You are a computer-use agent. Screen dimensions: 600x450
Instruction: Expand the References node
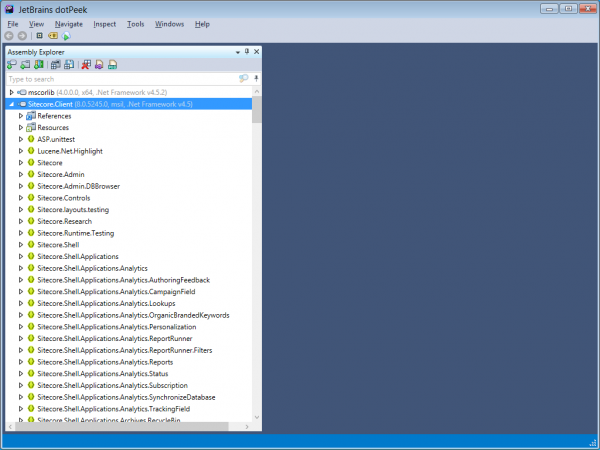[21, 116]
